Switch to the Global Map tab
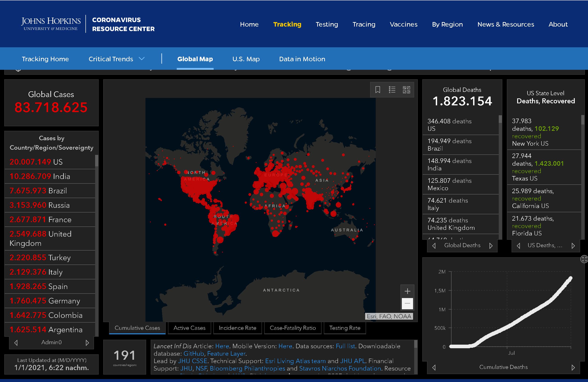The width and height of the screenshot is (588, 382). (195, 59)
